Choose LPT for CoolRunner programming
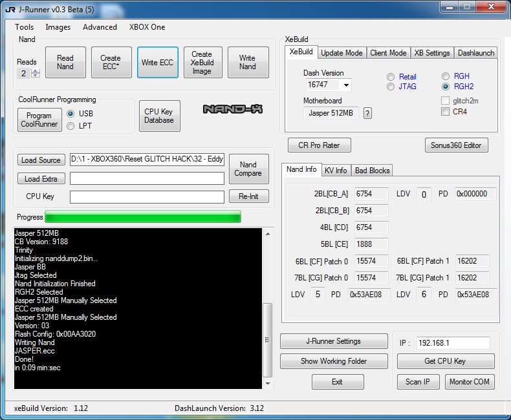Viewport: 511px width, 420px height. [71, 126]
